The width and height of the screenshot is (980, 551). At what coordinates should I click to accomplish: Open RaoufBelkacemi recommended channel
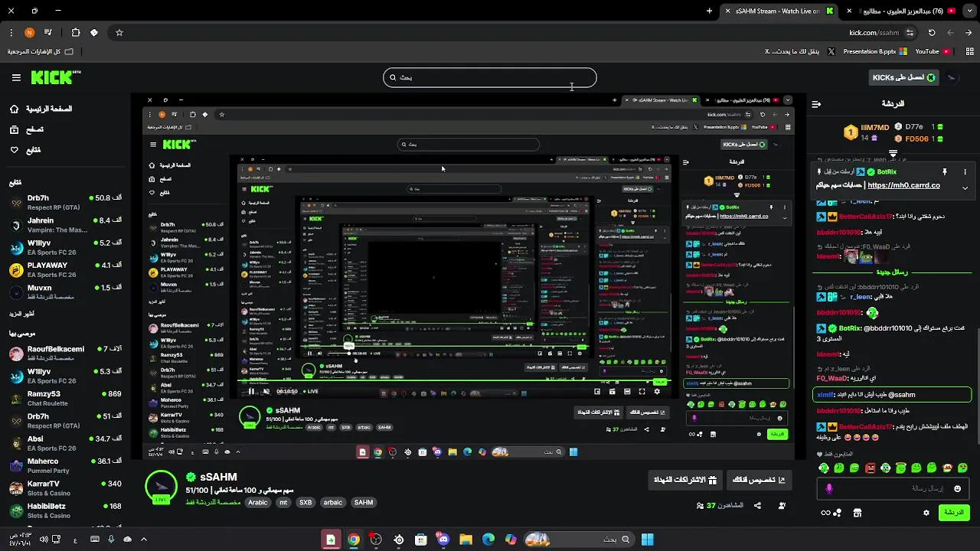tap(66, 353)
